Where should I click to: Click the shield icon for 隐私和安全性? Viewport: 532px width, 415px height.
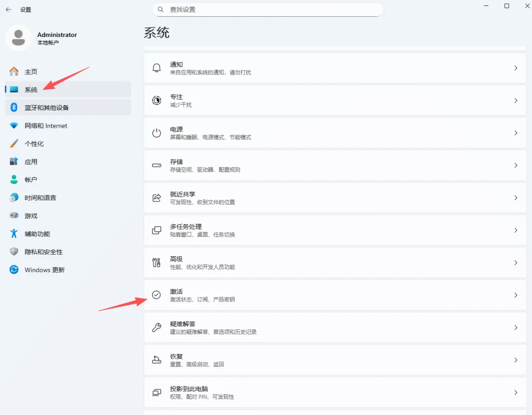tap(14, 251)
